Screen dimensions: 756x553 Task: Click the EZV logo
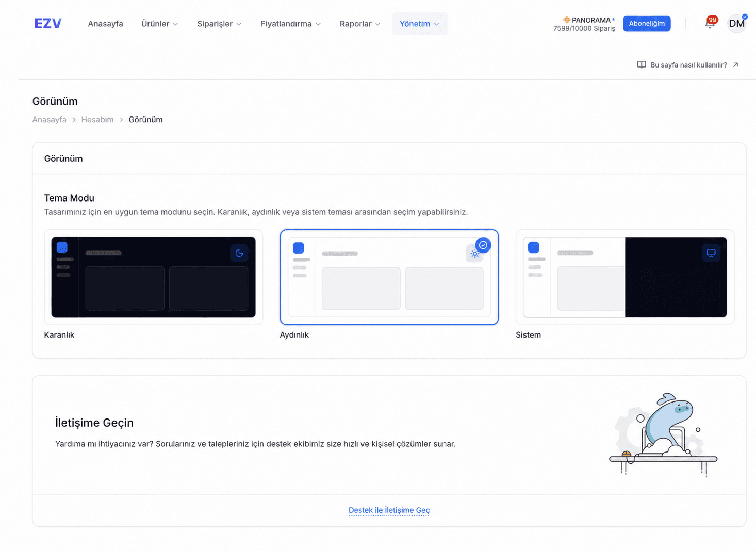click(48, 24)
